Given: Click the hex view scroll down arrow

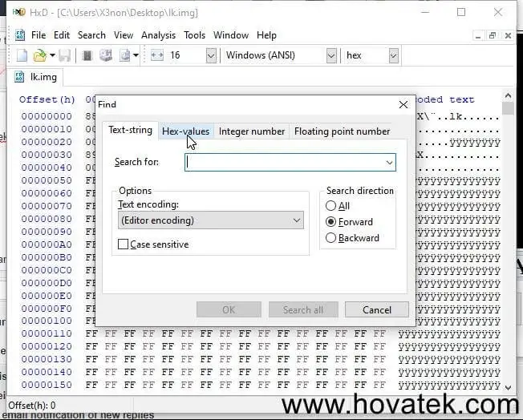Looking at the screenshot, I should pyautogui.click(x=508, y=388).
